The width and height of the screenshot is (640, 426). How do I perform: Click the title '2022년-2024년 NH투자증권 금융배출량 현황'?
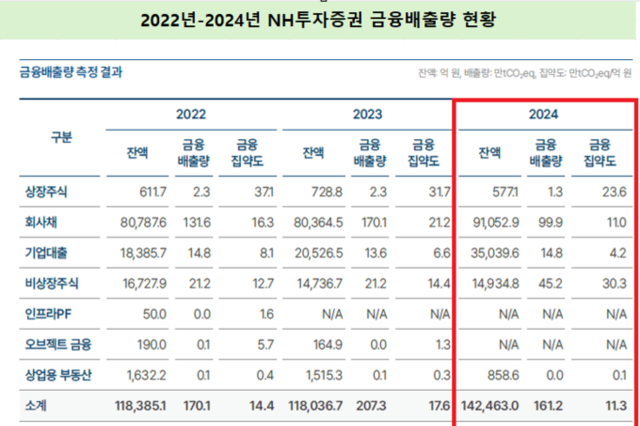tap(318, 20)
